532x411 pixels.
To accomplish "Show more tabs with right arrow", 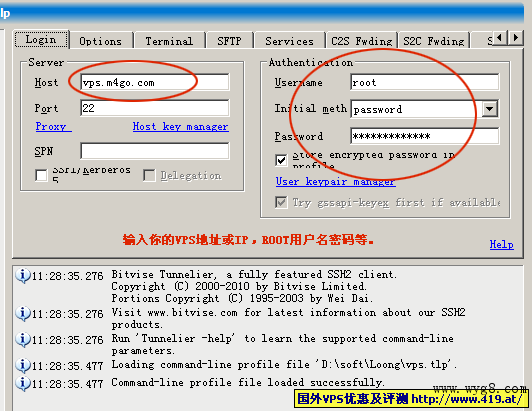I will click(x=515, y=37).
